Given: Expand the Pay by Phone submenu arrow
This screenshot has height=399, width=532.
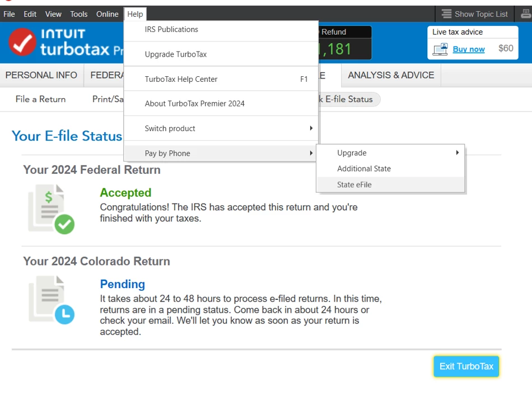Looking at the screenshot, I should (311, 153).
